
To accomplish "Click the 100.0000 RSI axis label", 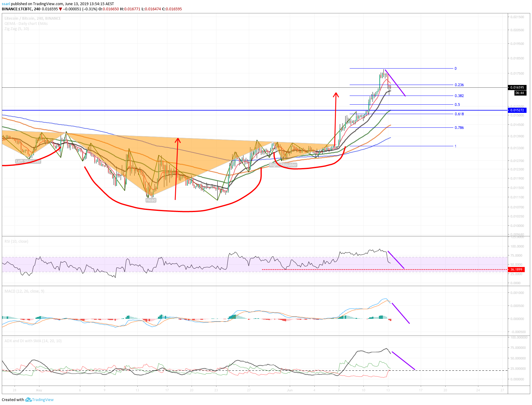I will pyautogui.click(x=517, y=246).
